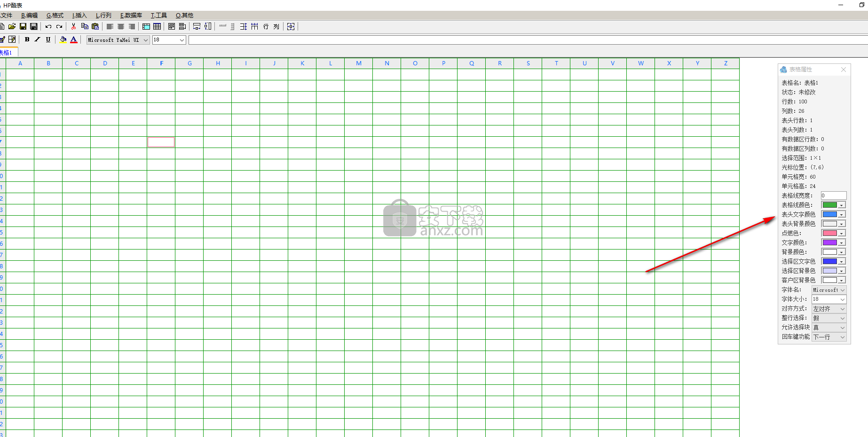
Task: Click the blue column split icon
Action: (x=254, y=26)
